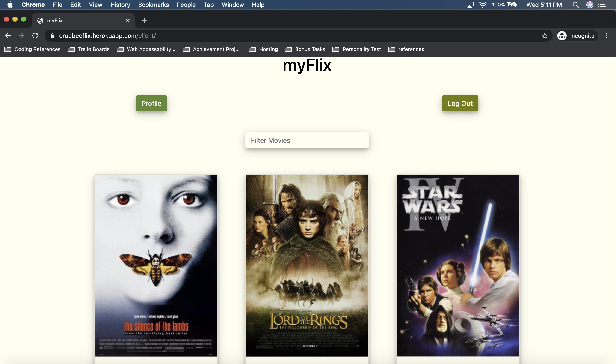Open the Trello Boards bookmark folder
This screenshot has width=616, height=364.
click(89, 49)
